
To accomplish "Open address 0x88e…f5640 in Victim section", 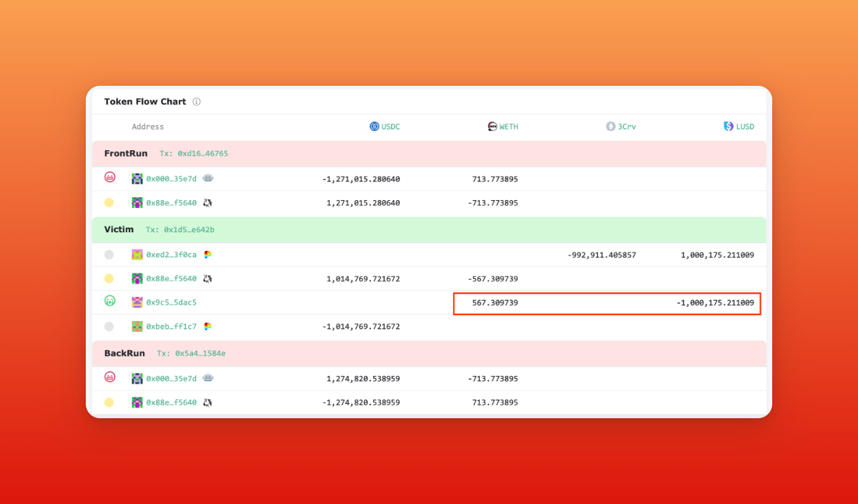I will [172, 279].
